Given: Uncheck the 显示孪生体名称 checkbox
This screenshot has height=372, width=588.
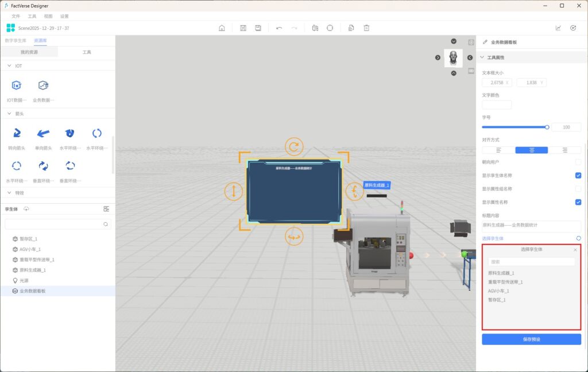Looking at the screenshot, I should point(578,175).
